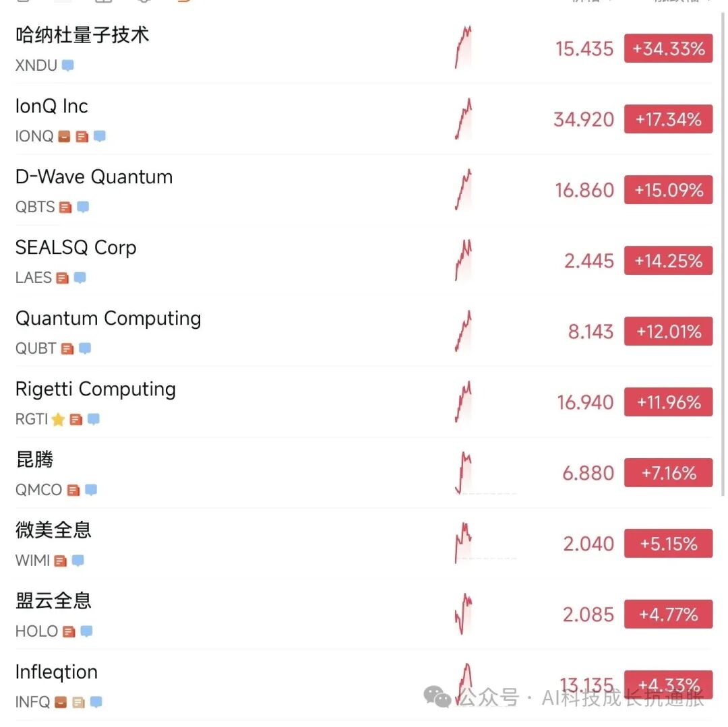Open the blue comment bubble for WIMI

click(77, 561)
